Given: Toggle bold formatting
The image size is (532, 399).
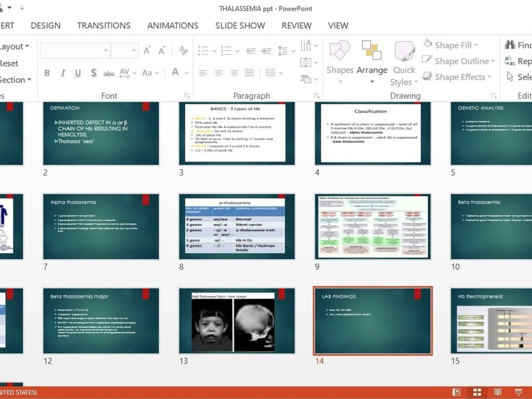Looking at the screenshot, I should click(47, 73).
